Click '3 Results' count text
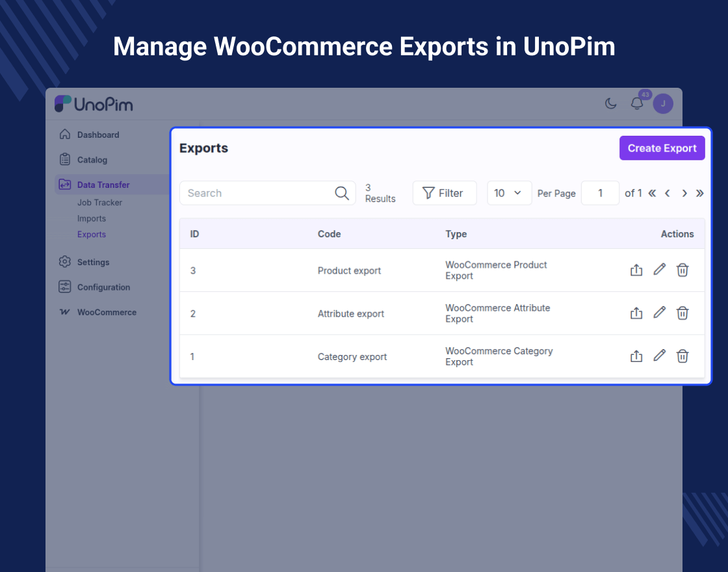 [x=380, y=193]
